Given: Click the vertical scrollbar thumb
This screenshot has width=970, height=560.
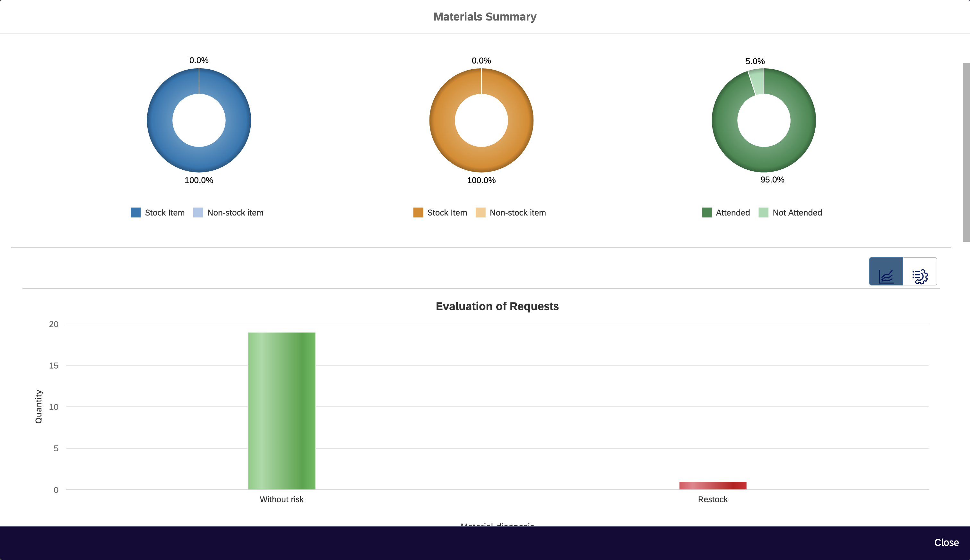Looking at the screenshot, I should [966, 152].
